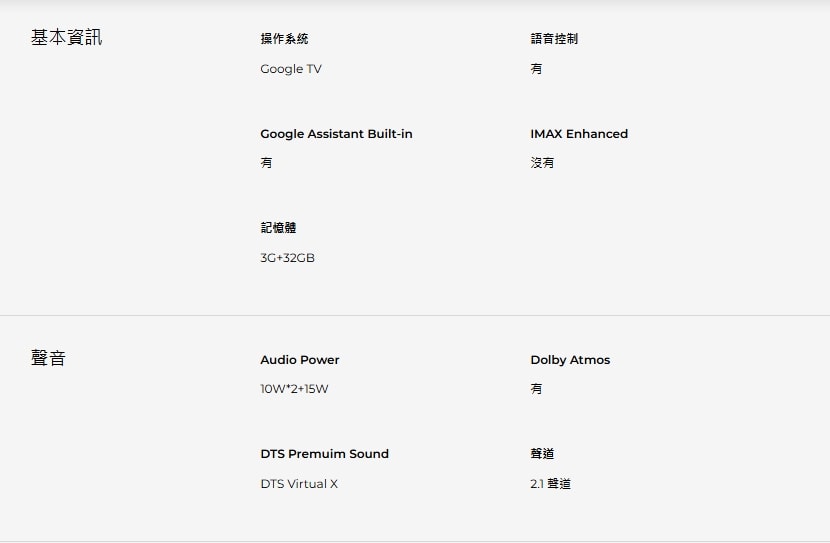Select the 10W*2+15W value text
This screenshot has height=543, width=830.
[294, 389]
